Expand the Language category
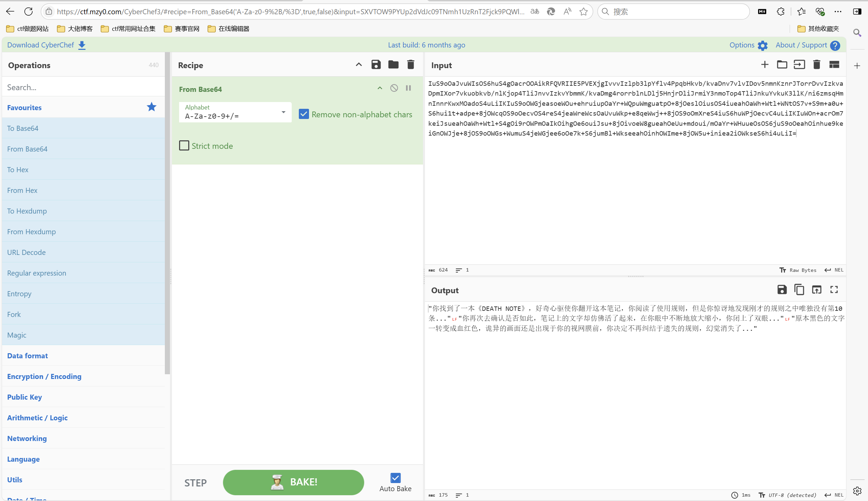This screenshot has width=868, height=501. pos(23,459)
